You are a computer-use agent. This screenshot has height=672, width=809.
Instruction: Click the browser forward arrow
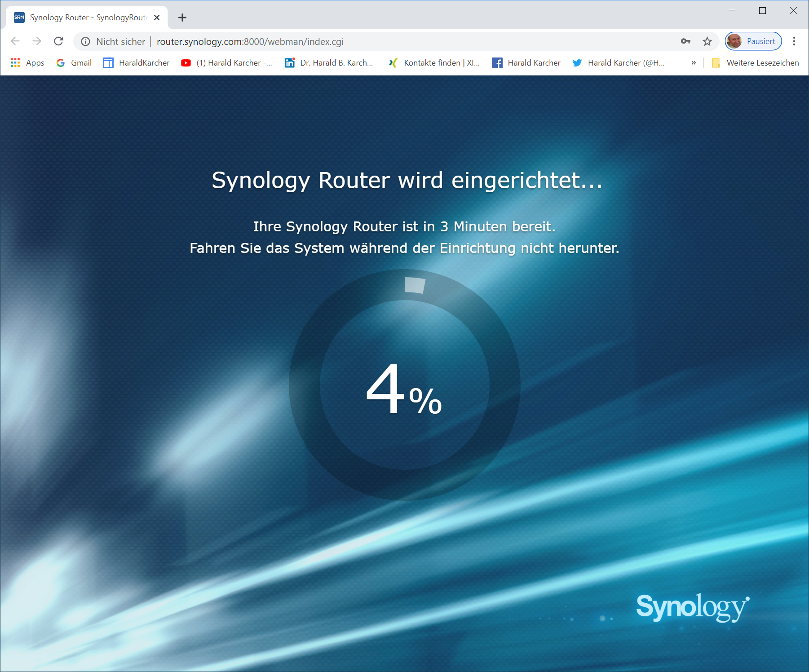point(37,41)
